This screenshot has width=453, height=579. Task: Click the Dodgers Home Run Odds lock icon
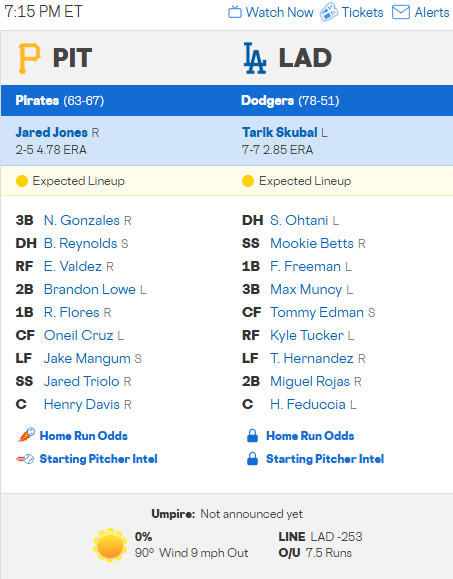pyautogui.click(x=253, y=436)
